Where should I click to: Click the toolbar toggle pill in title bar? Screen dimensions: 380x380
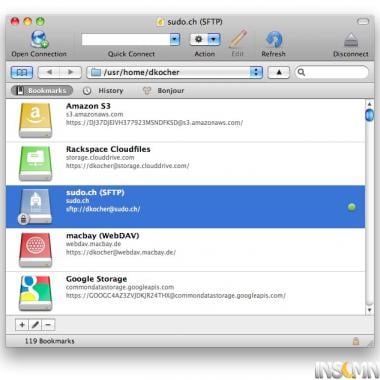363,22
